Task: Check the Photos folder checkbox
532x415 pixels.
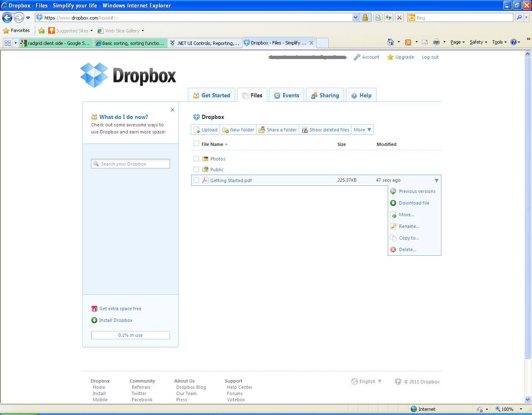Action: pyautogui.click(x=196, y=158)
